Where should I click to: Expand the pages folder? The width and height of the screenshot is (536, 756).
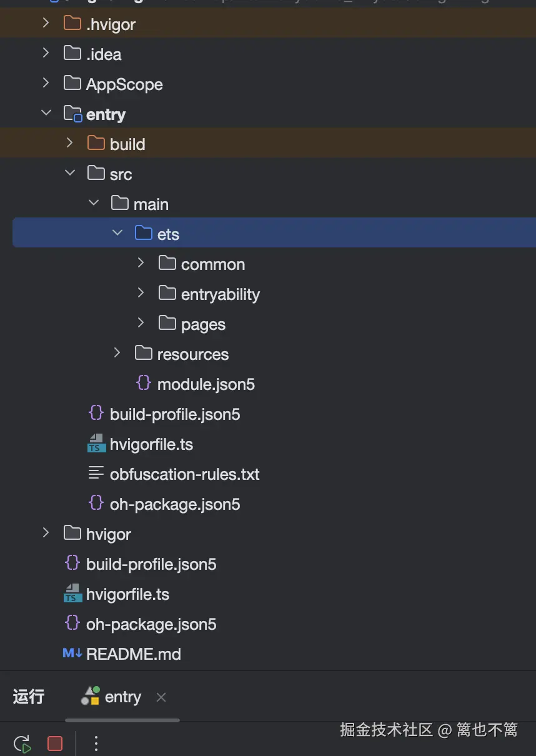click(141, 323)
